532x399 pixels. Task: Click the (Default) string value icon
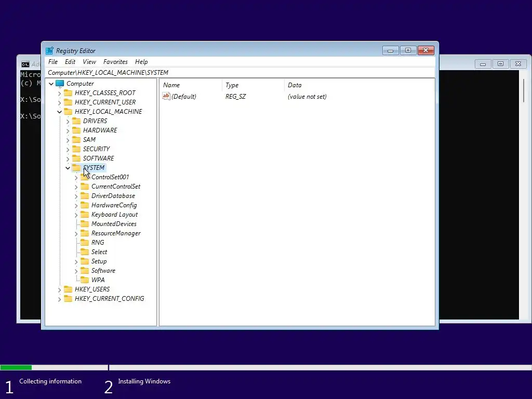166,96
